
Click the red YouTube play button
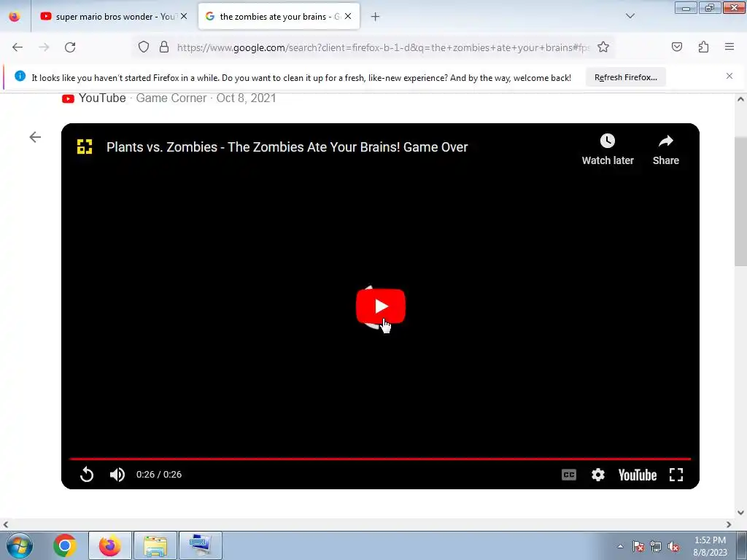point(381,306)
